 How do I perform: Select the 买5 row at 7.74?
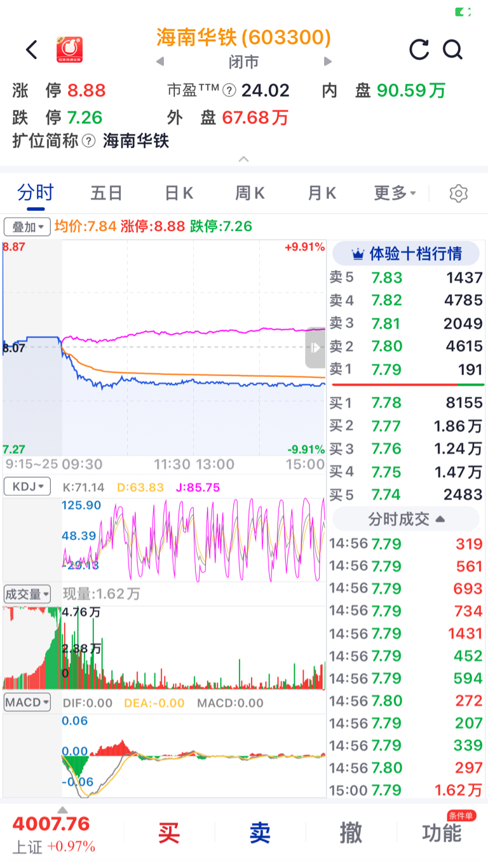pyautogui.click(x=406, y=494)
